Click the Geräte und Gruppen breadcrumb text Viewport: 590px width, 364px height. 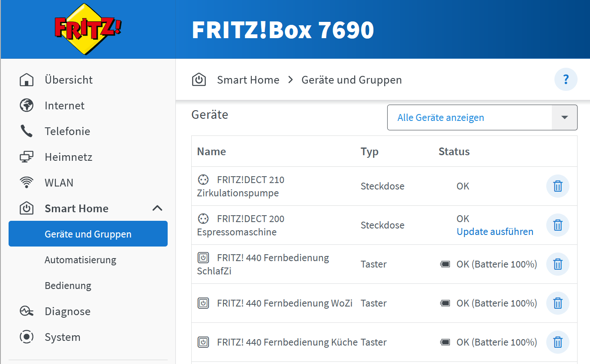click(352, 79)
